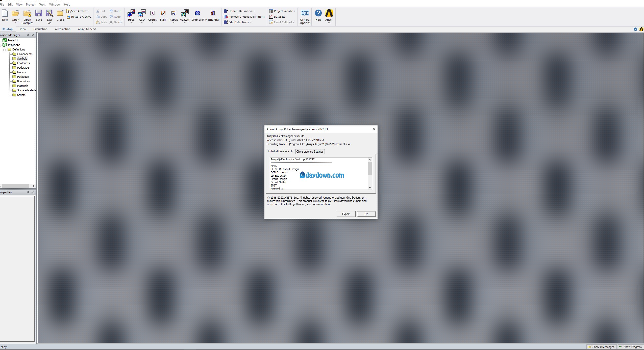Screen dimensions: 644x350
Task: Insert a Simplorer design
Action: [x=197, y=15]
